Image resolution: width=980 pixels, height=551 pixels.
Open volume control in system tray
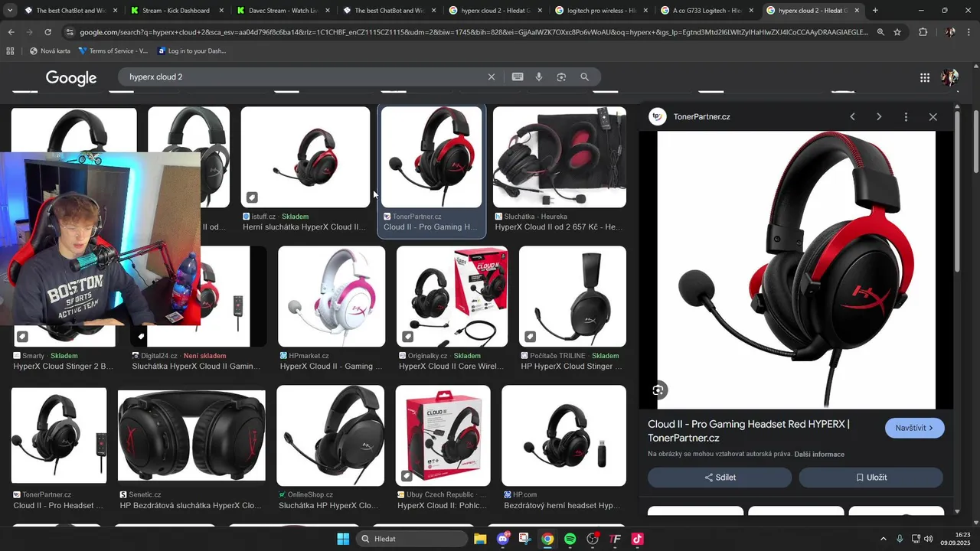pos(928,539)
